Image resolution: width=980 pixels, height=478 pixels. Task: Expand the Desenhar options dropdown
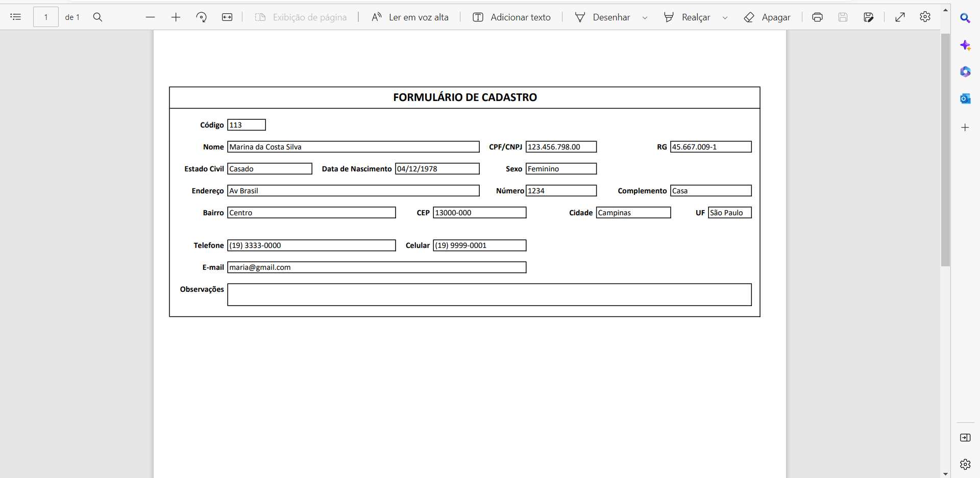click(645, 17)
